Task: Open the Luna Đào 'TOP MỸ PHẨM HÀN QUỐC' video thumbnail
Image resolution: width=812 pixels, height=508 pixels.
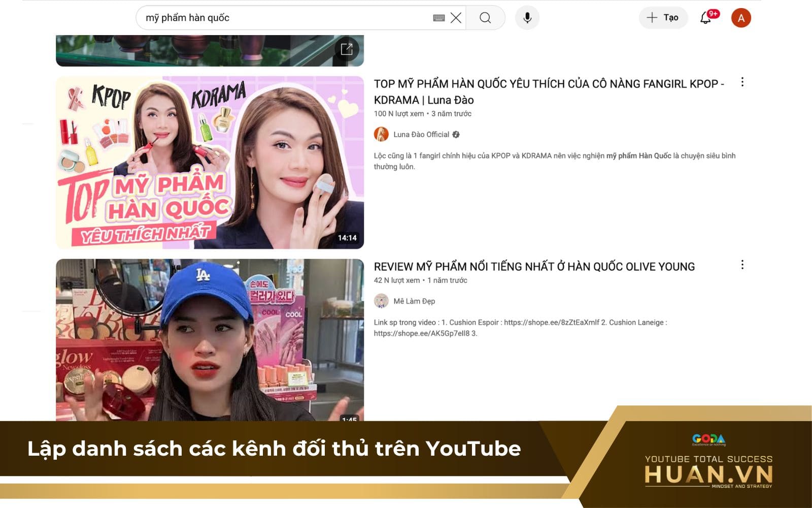Action: (210, 163)
